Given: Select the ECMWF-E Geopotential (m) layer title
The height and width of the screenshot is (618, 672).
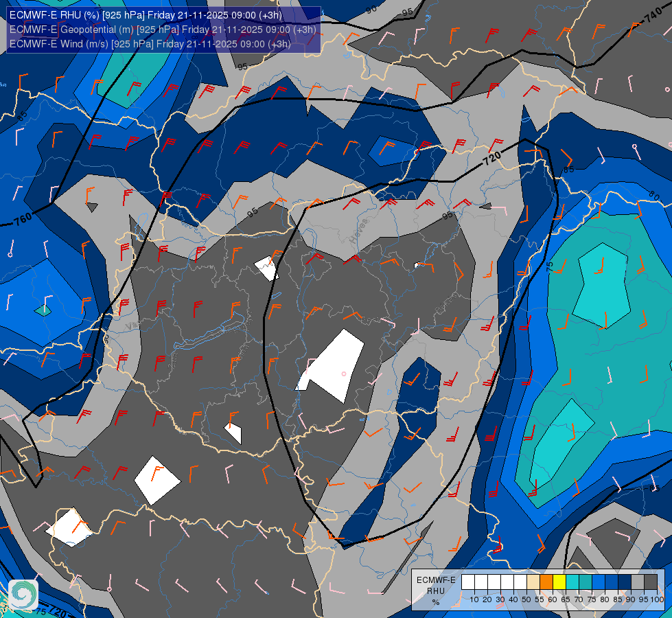Looking at the screenshot, I should point(163,30).
